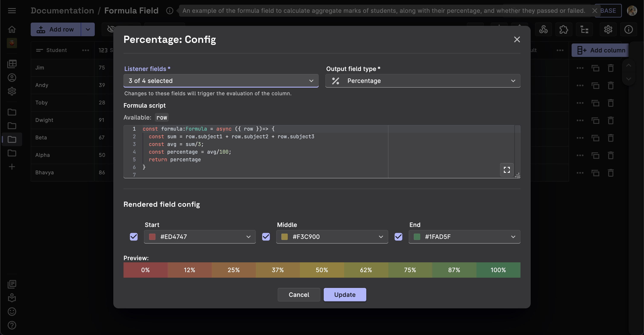This screenshot has height=335, width=644.
Task: Expand the Add row arrow menu
Action: (88, 30)
